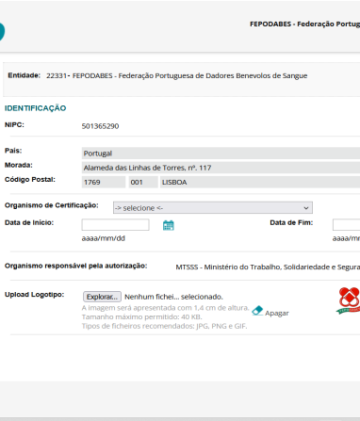Click the 'Nenhum fichei... selecionado' text
Image resolution: width=360 pixels, height=421 pixels.
tap(174, 297)
